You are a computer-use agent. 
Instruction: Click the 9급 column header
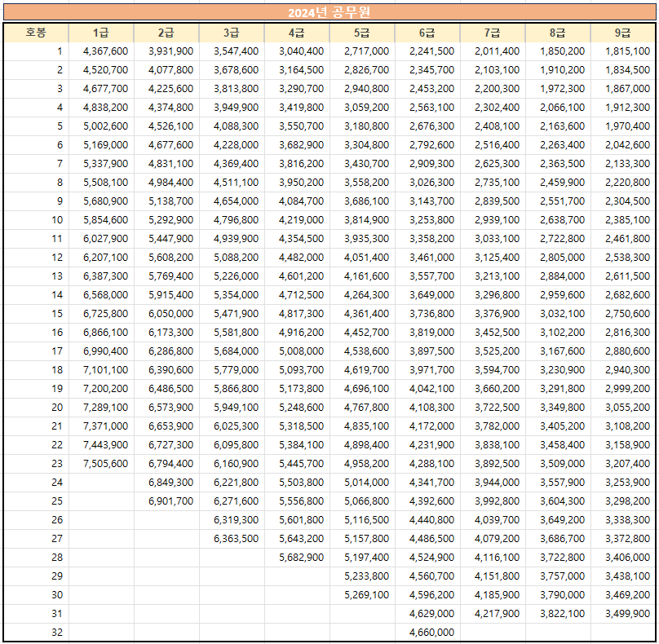(623, 33)
